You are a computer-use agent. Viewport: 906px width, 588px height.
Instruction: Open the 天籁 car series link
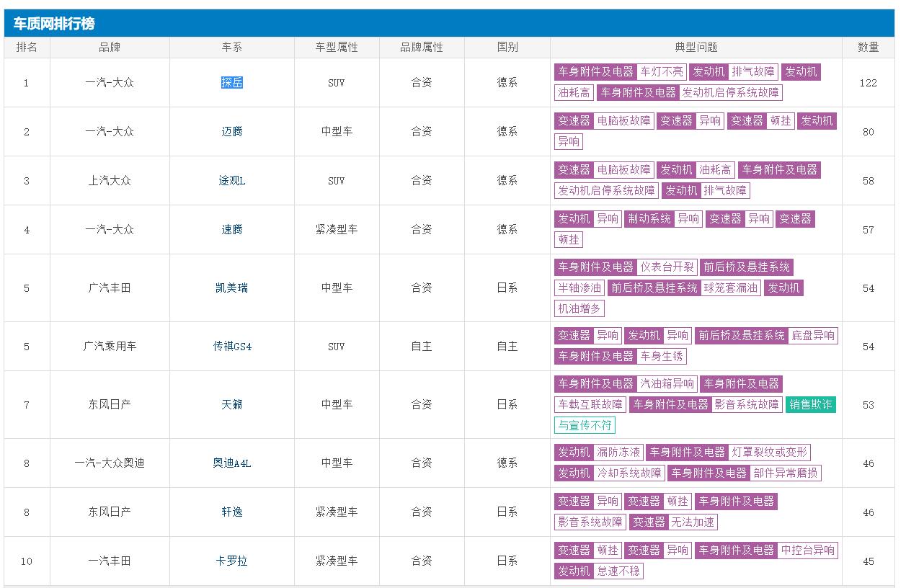pos(232,405)
